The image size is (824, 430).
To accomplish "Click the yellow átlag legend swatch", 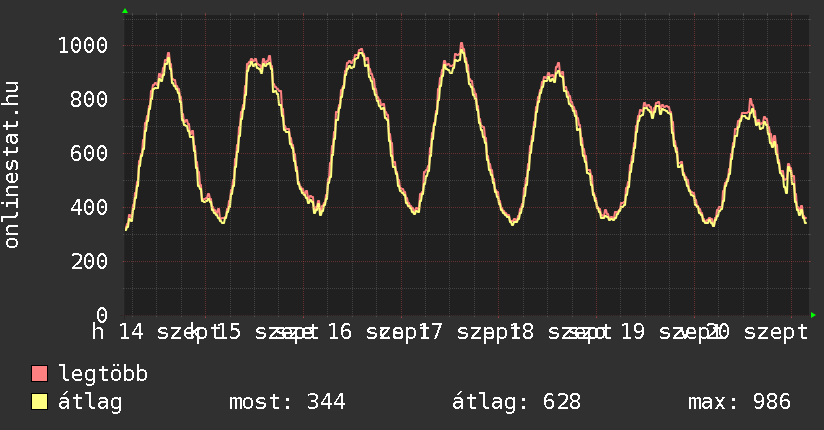I will coord(39,402).
